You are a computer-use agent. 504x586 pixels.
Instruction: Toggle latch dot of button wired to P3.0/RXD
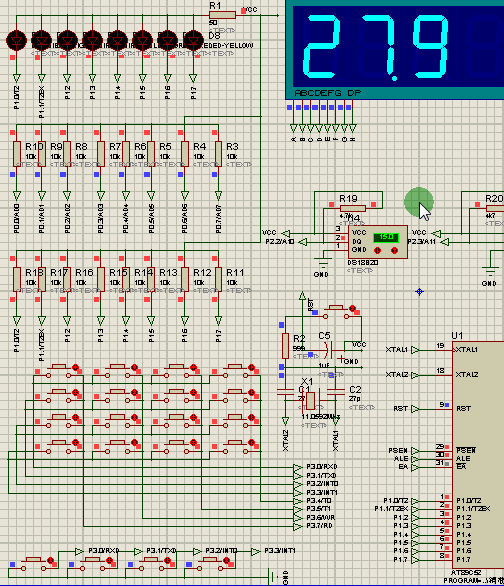click(x=50, y=560)
